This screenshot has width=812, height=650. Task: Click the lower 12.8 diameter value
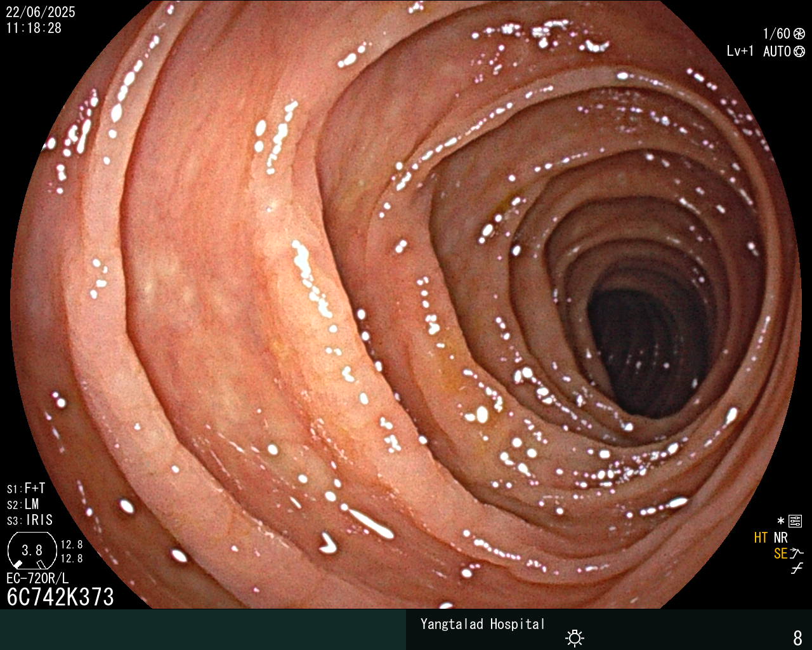click(x=72, y=559)
